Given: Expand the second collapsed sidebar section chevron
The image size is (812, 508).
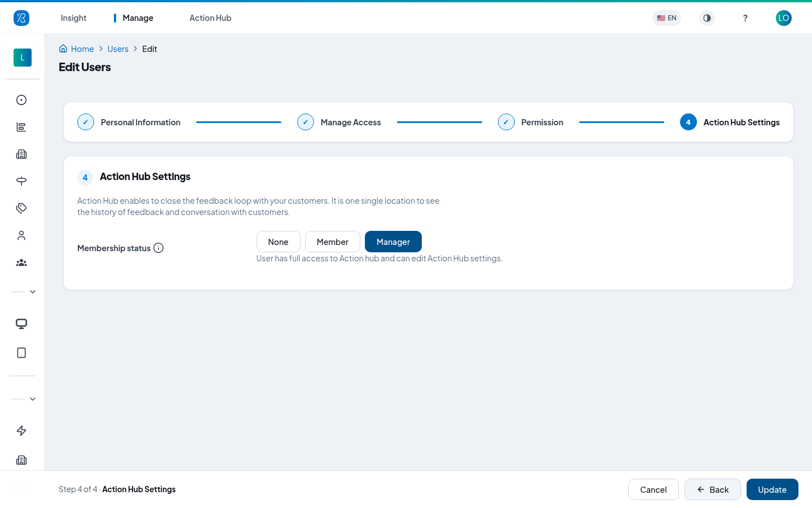Looking at the screenshot, I should pos(33,399).
